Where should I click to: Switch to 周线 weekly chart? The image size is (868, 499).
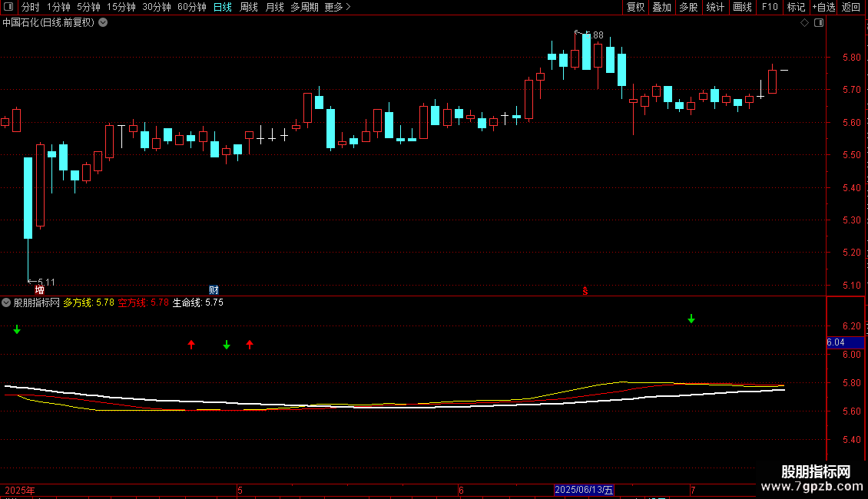(249, 7)
